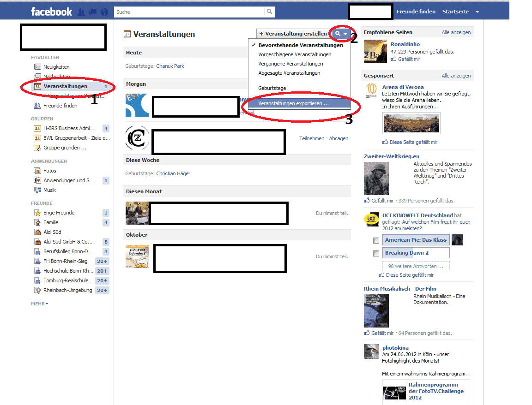532x405 pixels.
Task: Open the Rhein Musikalisch film poster
Action: [x=376, y=311]
